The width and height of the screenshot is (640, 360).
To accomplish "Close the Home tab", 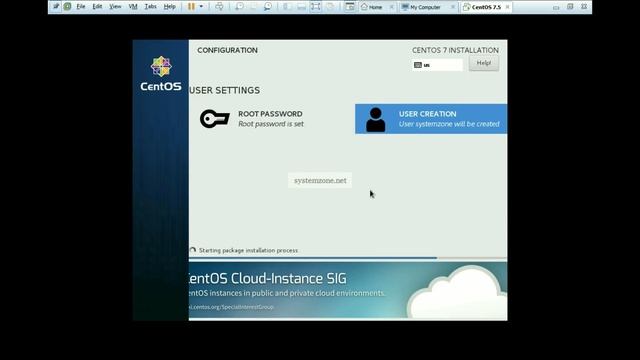I will [391, 7].
